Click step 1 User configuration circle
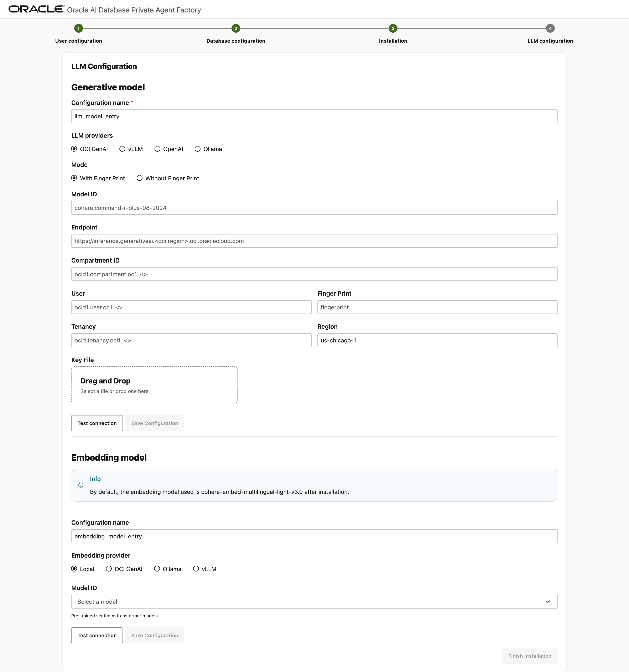 click(x=78, y=28)
